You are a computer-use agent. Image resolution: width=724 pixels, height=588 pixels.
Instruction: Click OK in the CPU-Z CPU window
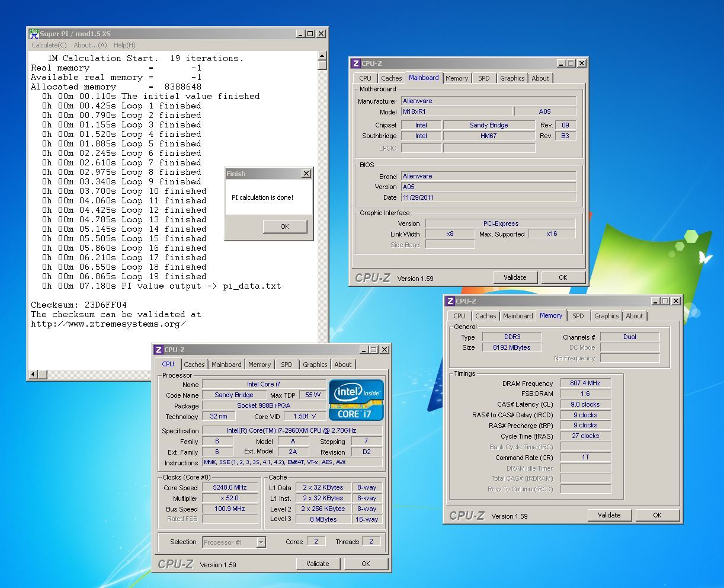[366, 564]
